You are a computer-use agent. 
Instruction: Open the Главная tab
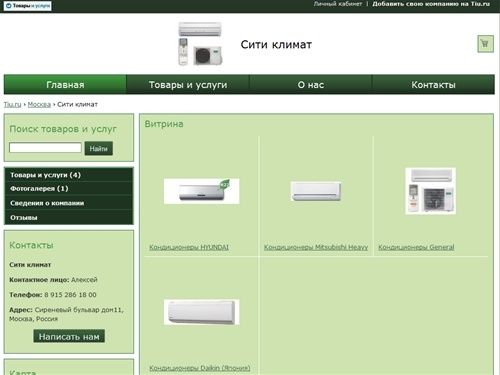(65, 85)
